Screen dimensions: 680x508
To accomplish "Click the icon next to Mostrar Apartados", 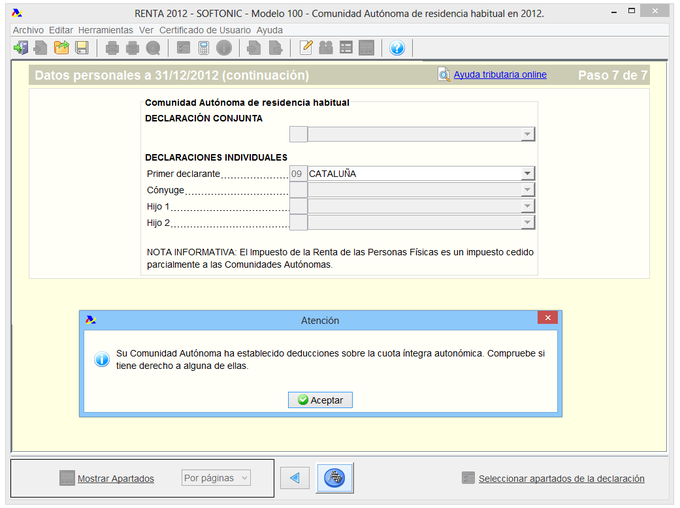I will pyautogui.click(x=67, y=478).
